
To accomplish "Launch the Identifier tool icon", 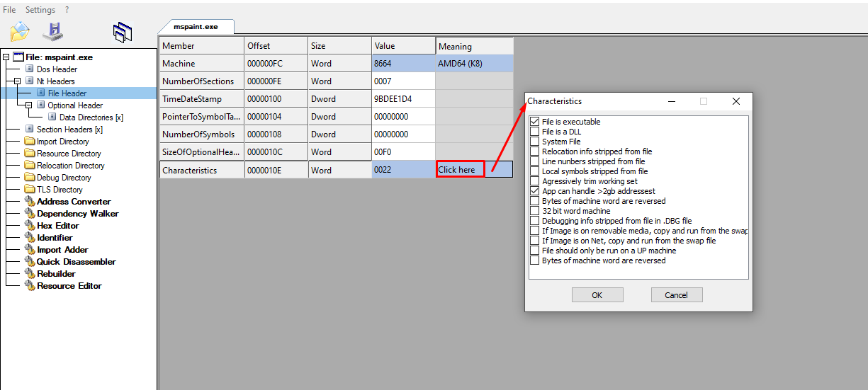I will pos(30,238).
